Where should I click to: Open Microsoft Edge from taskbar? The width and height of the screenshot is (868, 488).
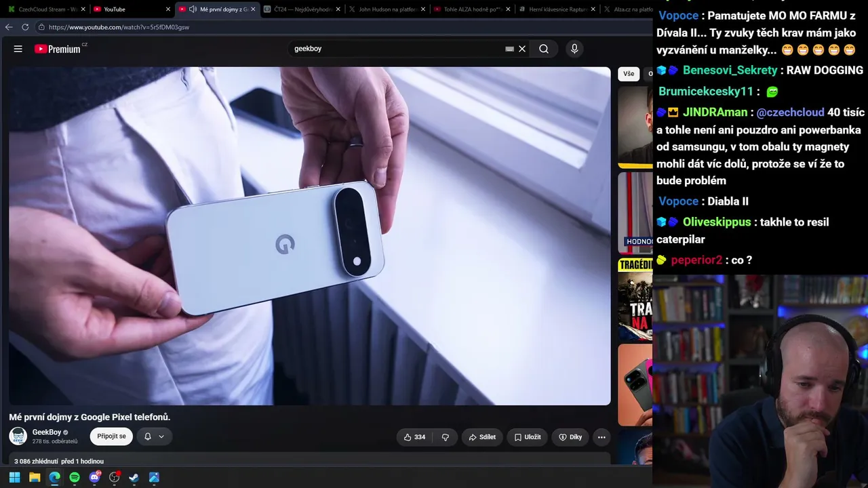pyautogui.click(x=54, y=477)
